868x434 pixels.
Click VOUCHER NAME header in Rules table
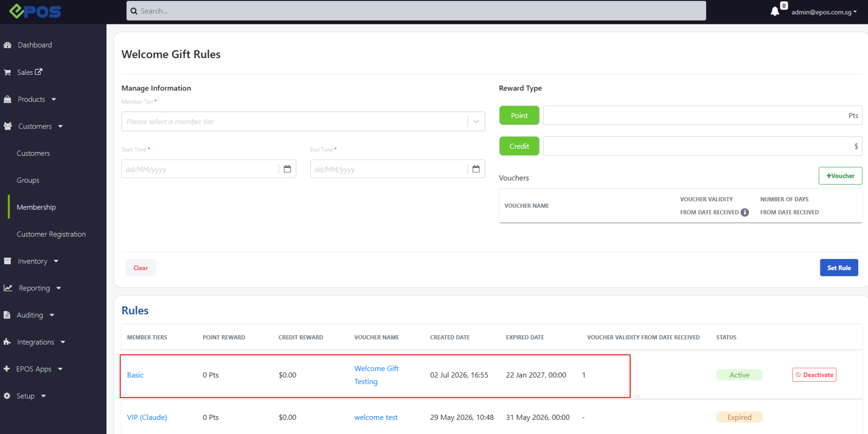click(376, 338)
